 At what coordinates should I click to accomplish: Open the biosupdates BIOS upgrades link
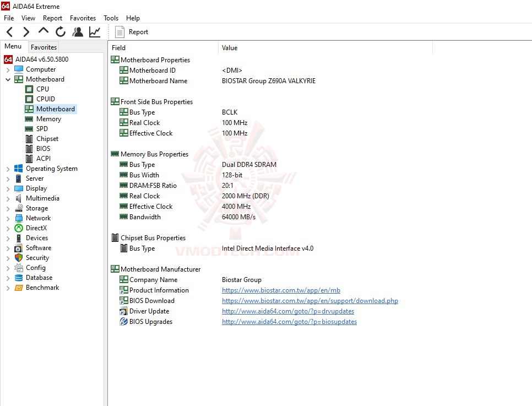[x=289, y=322]
